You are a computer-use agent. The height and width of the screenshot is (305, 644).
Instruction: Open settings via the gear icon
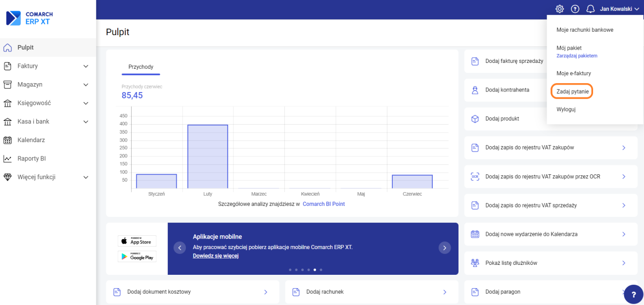click(559, 9)
